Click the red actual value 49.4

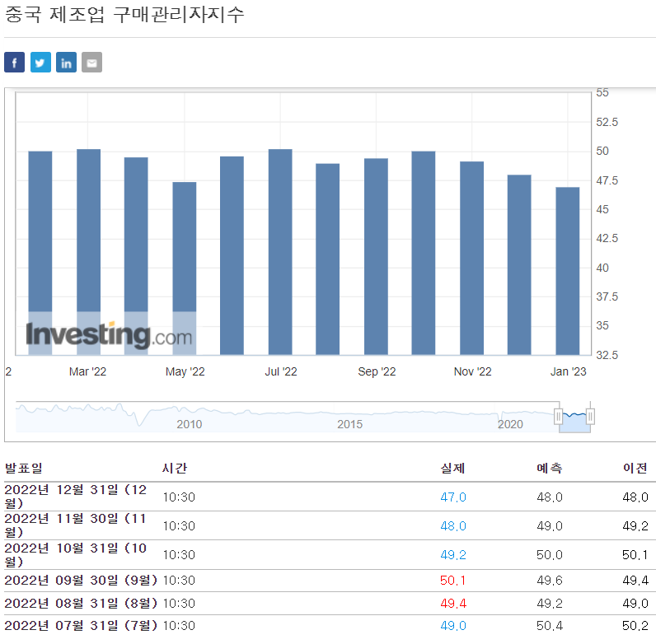pyautogui.click(x=453, y=604)
